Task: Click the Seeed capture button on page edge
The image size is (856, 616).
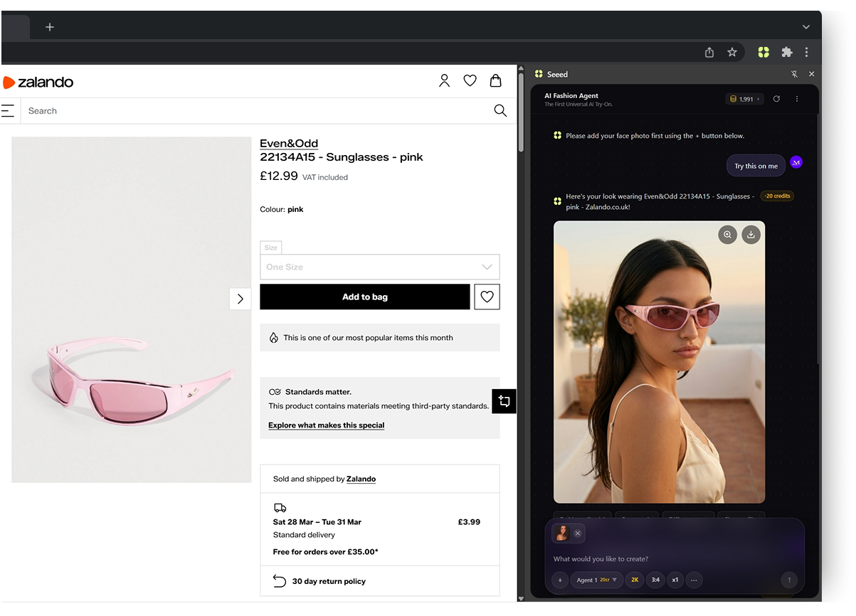Action: (504, 401)
